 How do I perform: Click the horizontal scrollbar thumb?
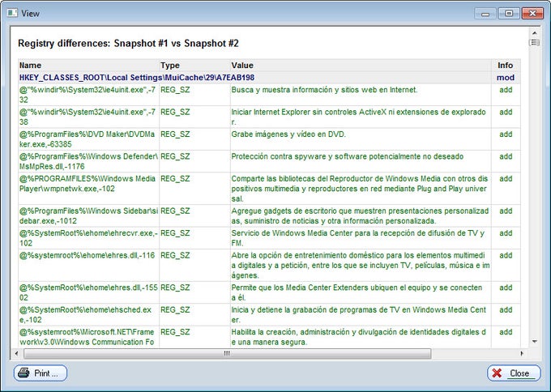[227, 353]
